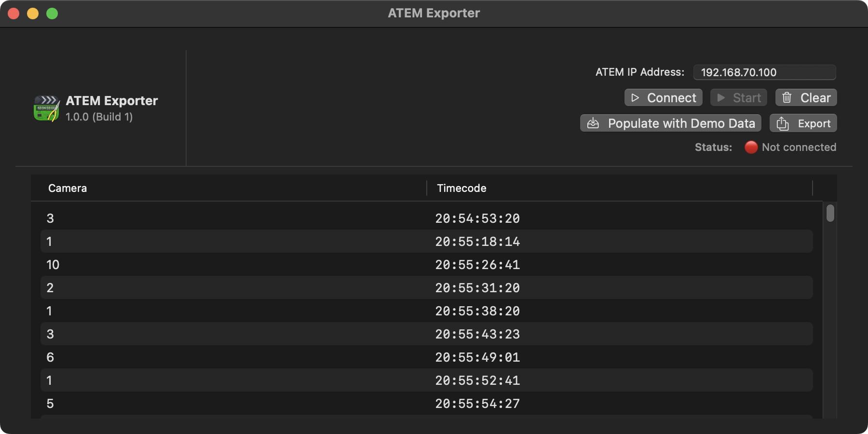The width and height of the screenshot is (868, 434).
Task: Select camera 6 row at 20:55:49:01
Action: coord(426,357)
